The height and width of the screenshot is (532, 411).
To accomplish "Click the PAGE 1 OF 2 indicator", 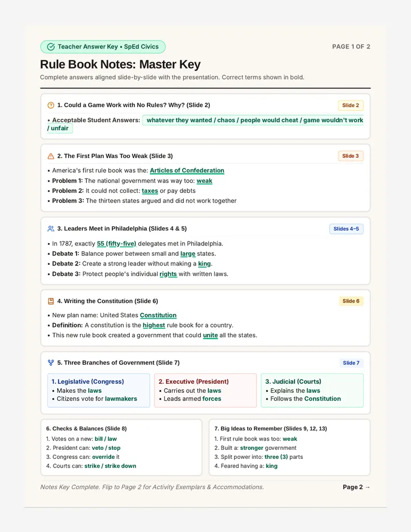I will 351,46.
